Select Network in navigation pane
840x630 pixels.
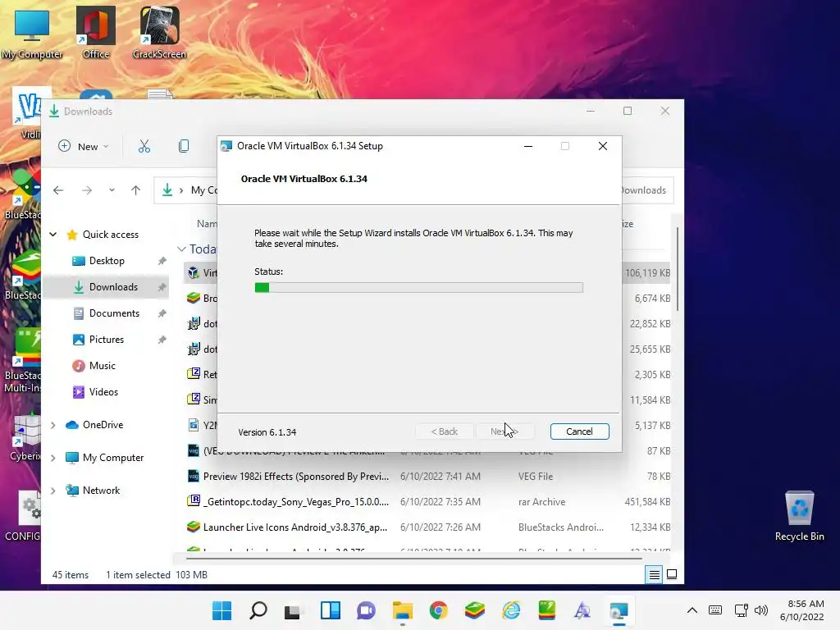coord(101,491)
